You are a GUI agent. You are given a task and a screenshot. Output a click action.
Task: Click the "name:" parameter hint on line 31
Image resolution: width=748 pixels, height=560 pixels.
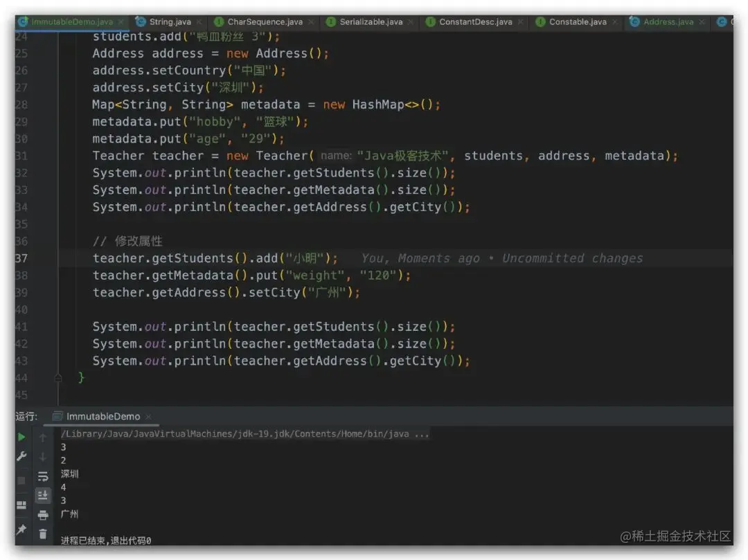pyautogui.click(x=336, y=155)
